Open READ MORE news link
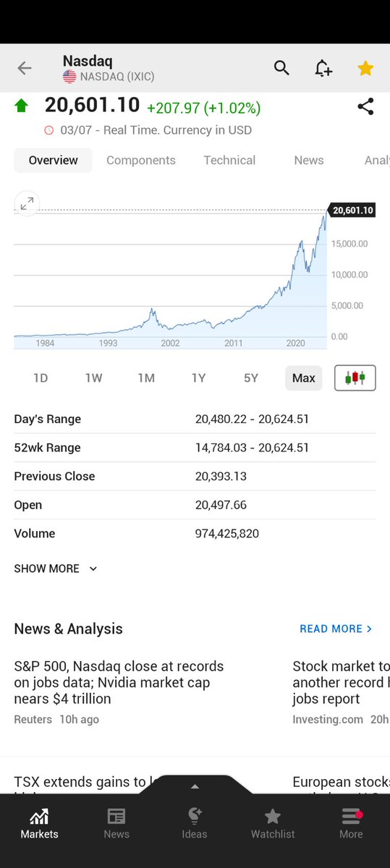Screen dimensions: 390x868 click(x=336, y=629)
